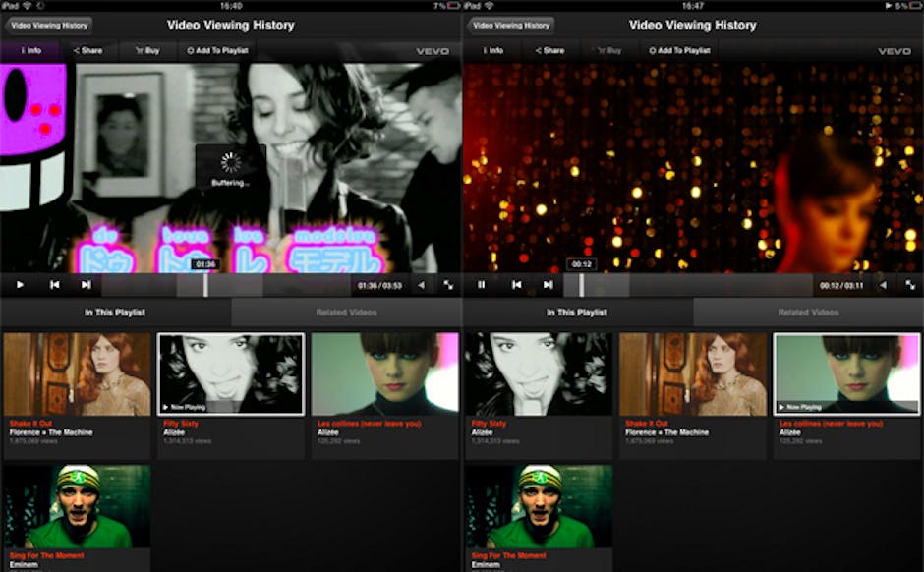Image resolution: width=924 pixels, height=572 pixels.
Task: Skip to next track in the left player
Action: click(x=87, y=285)
